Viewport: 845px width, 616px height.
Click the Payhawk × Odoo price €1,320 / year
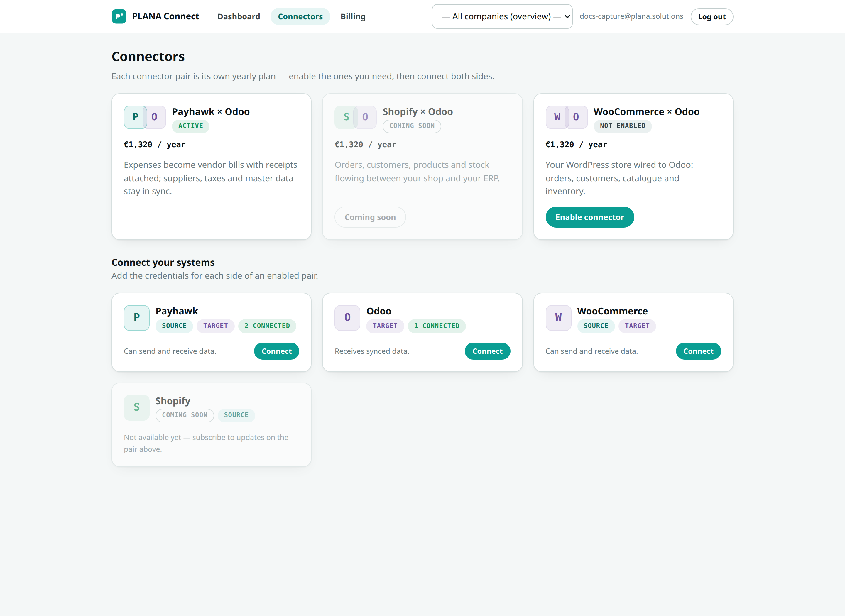point(154,144)
